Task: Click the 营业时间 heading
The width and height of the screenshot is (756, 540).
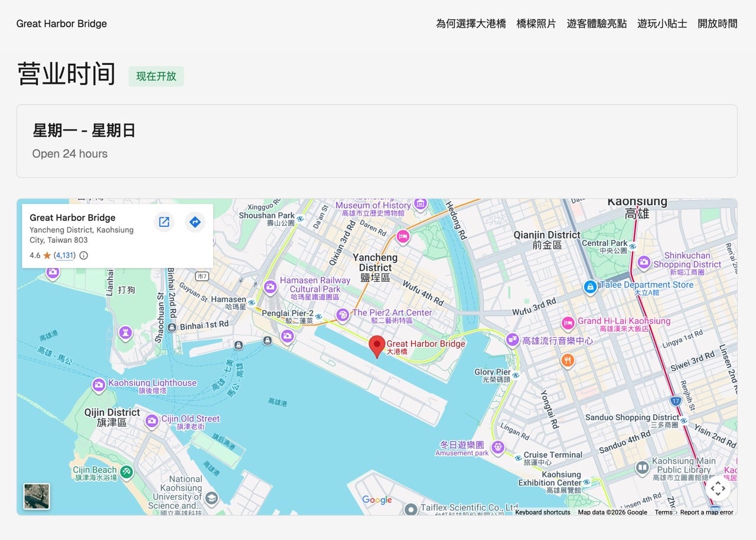Action: (66, 74)
